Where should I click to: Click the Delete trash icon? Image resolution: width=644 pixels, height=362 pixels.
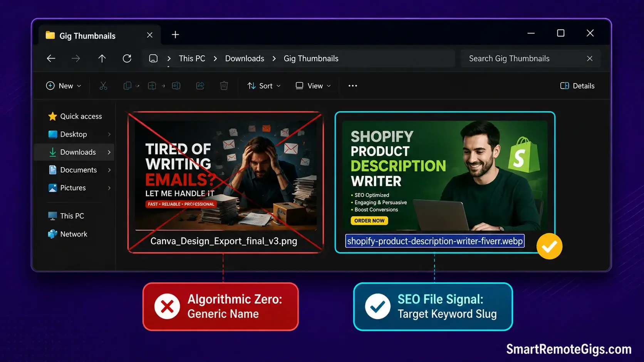pos(224,86)
